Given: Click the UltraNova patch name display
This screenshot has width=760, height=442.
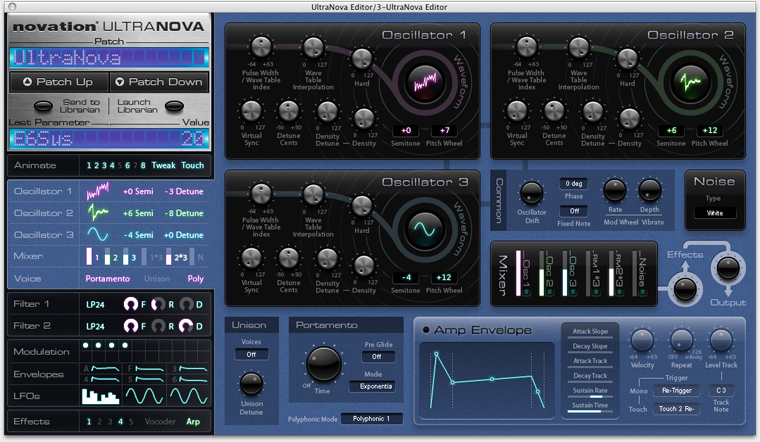Looking at the screenshot, I should point(109,58).
